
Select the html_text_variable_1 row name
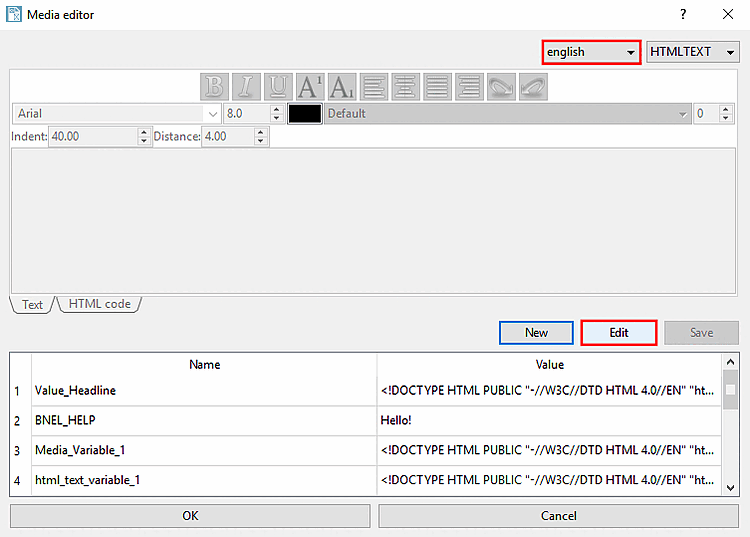coord(204,480)
